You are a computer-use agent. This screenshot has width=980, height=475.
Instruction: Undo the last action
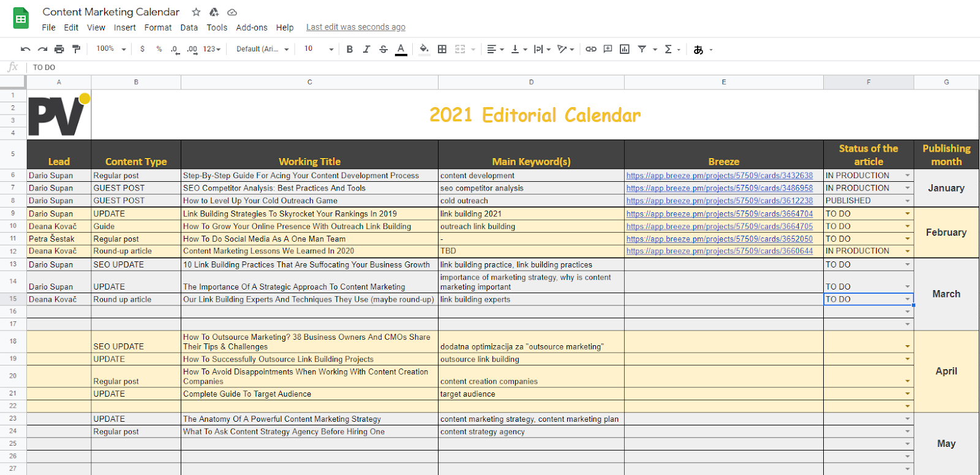[x=25, y=49]
